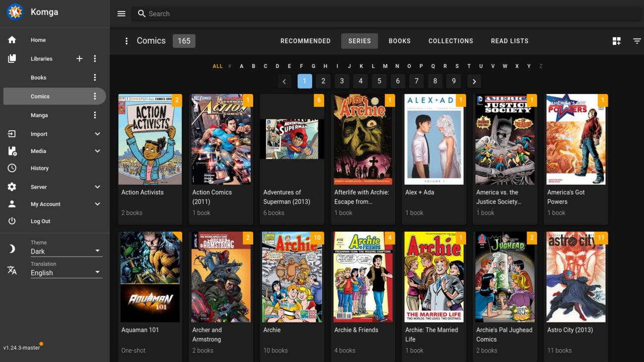Screen dimensions: 644x362
Task: Select the Series tab
Action: point(360,41)
